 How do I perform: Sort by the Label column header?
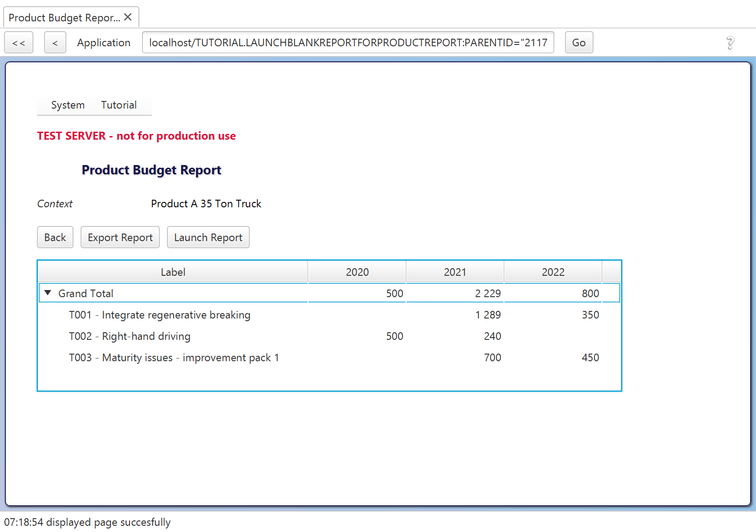coord(173,272)
